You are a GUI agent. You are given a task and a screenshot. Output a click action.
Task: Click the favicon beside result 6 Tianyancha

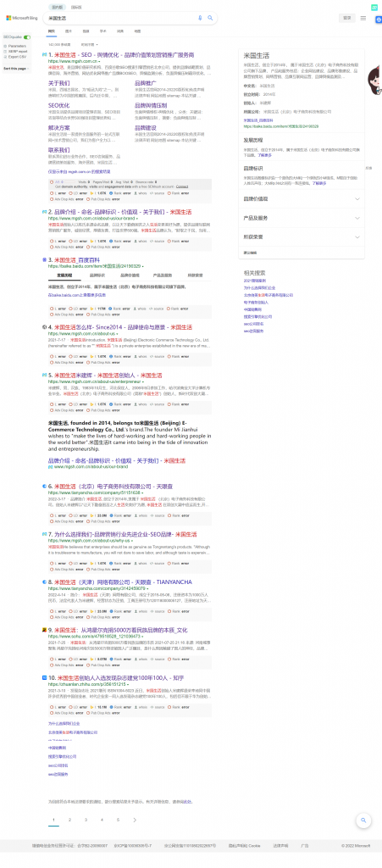point(44,486)
